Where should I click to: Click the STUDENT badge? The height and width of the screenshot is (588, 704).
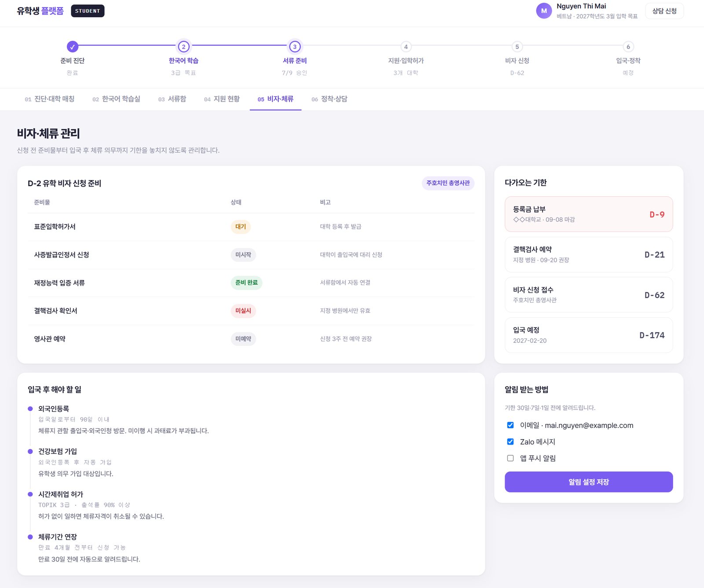[x=88, y=11]
